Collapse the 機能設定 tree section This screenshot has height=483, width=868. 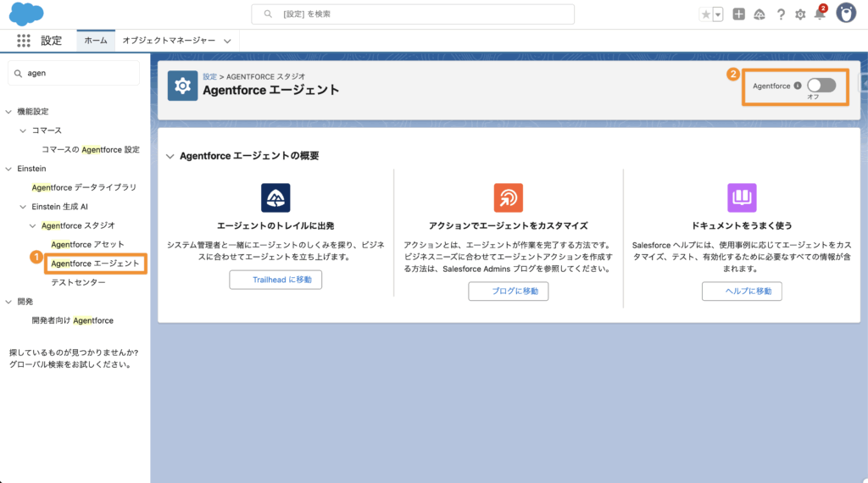pyautogui.click(x=8, y=112)
